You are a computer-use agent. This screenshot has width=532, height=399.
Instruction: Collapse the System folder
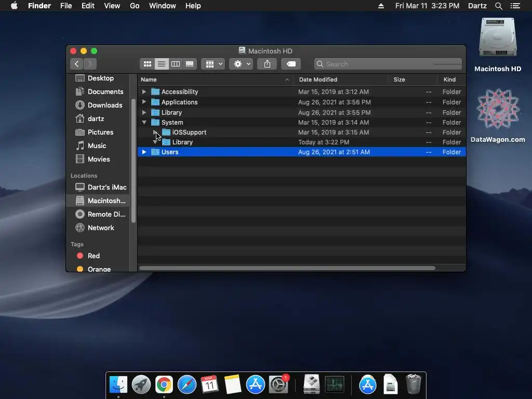(144, 122)
